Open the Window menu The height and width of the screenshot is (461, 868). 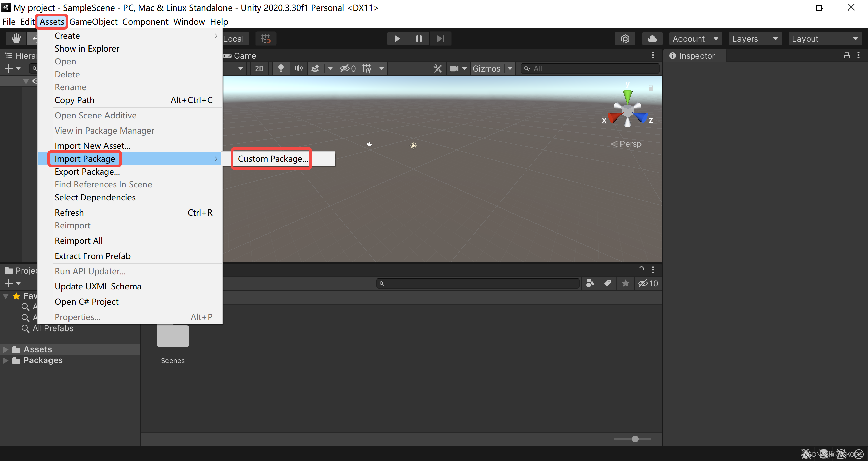pyautogui.click(x=189, y=21)
